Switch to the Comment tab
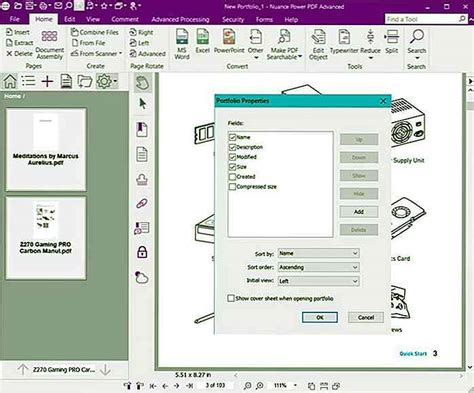Viewport: 474px width, 393px height. [x=125, y=19]
